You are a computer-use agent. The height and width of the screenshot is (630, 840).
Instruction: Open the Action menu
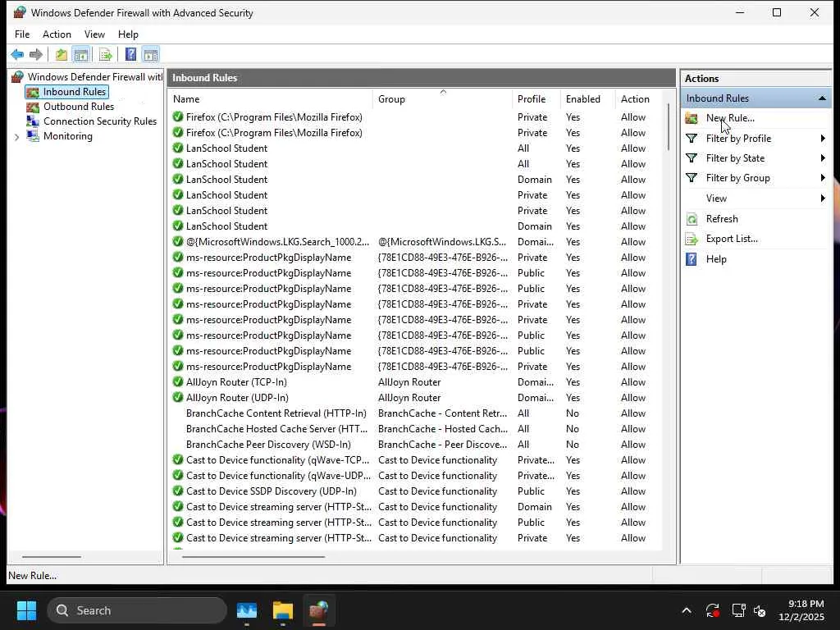coord(57,34)
